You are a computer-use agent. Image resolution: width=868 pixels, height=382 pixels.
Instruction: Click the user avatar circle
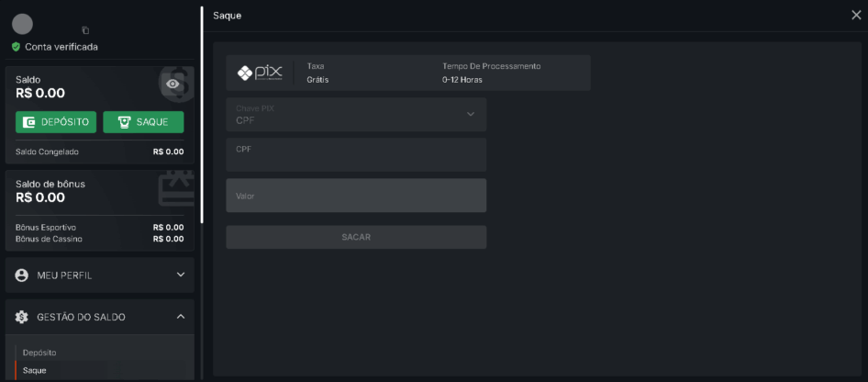click(x=23, y=25)
